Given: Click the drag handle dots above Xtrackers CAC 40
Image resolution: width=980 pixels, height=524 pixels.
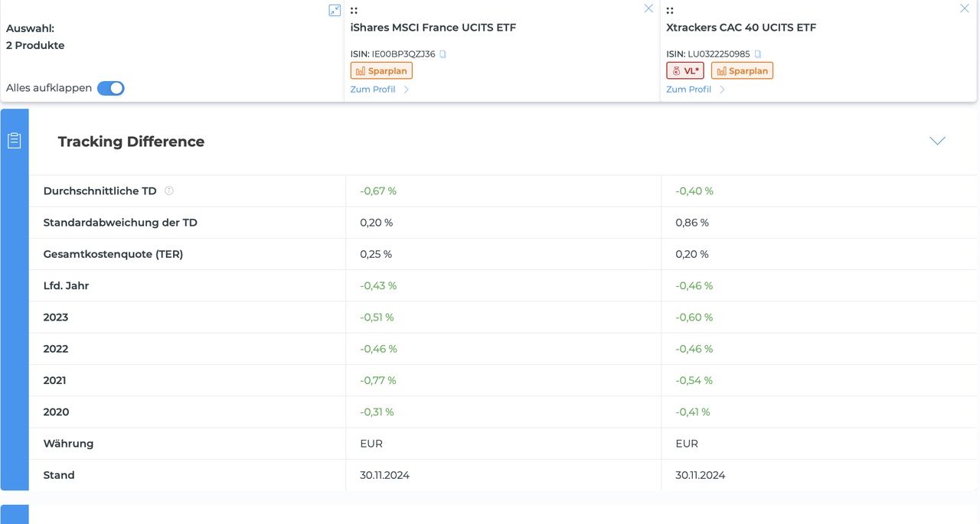Looking at the screenshot, I should tap(670, 11).
